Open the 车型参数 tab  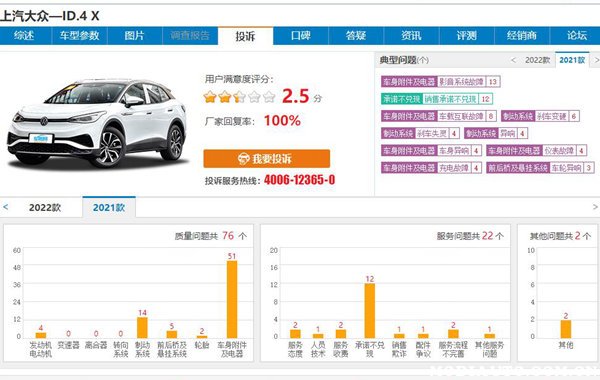(80, 36)
